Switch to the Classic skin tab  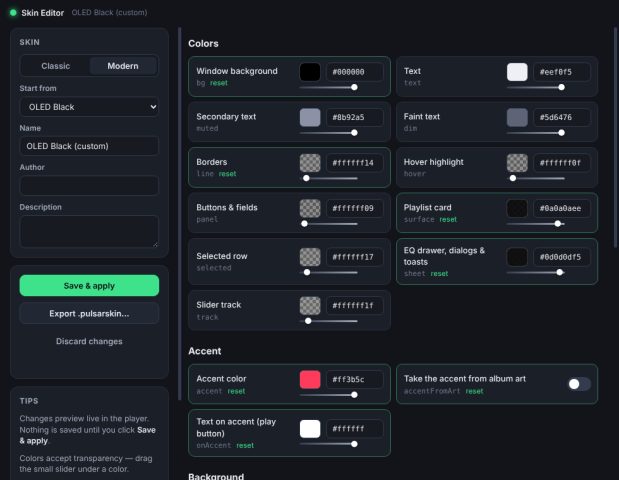(55, 66)
